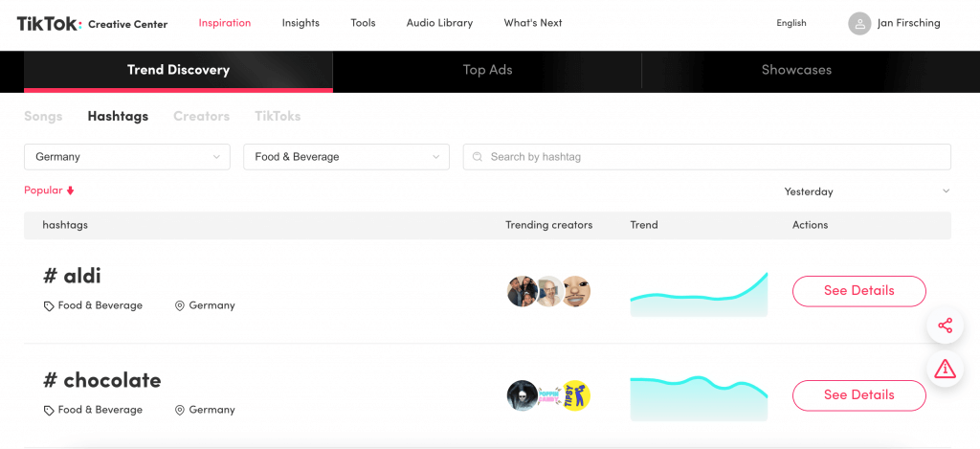Click the location pin in aldi row

point(179,305)
